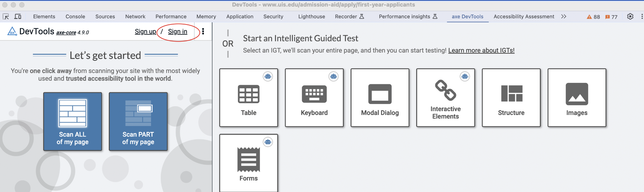644x192 pixels.
Task: Open DevTools settings gear
Action: click(630, 16)
